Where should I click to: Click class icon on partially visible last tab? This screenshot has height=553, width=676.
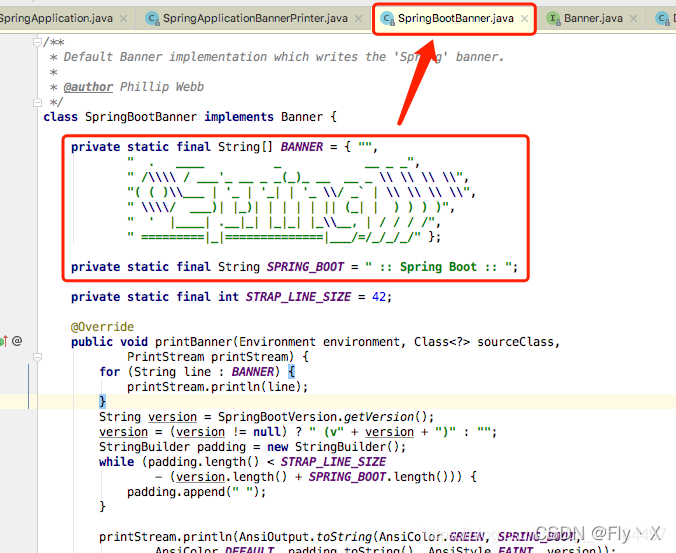662,19
